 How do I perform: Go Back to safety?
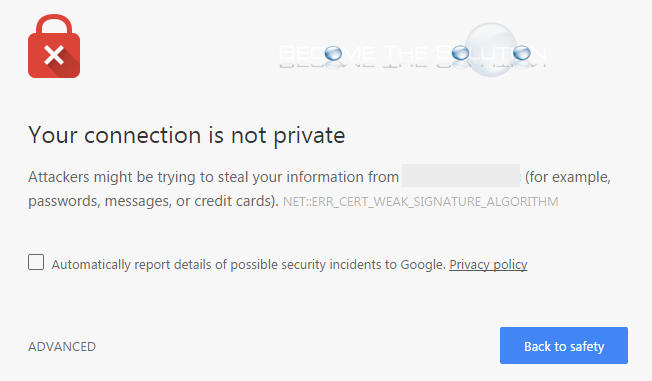[x=564, y=346]
